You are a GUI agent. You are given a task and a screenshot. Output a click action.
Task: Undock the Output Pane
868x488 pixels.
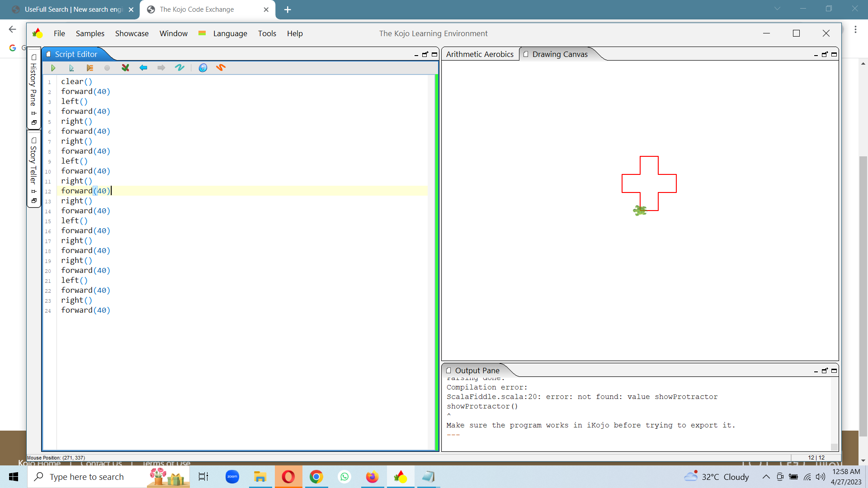click(x=825, y=371)
